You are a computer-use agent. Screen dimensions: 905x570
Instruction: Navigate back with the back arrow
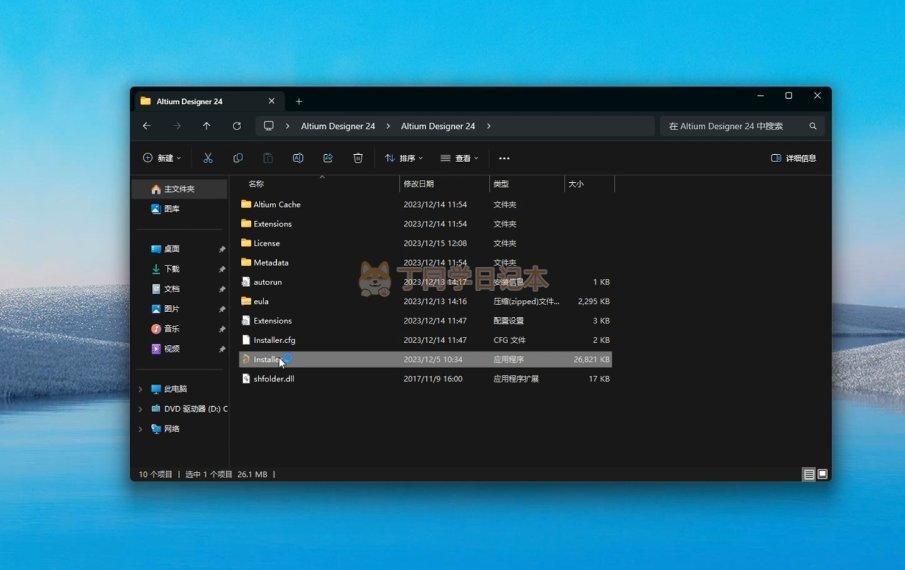[x=147, y=126]
